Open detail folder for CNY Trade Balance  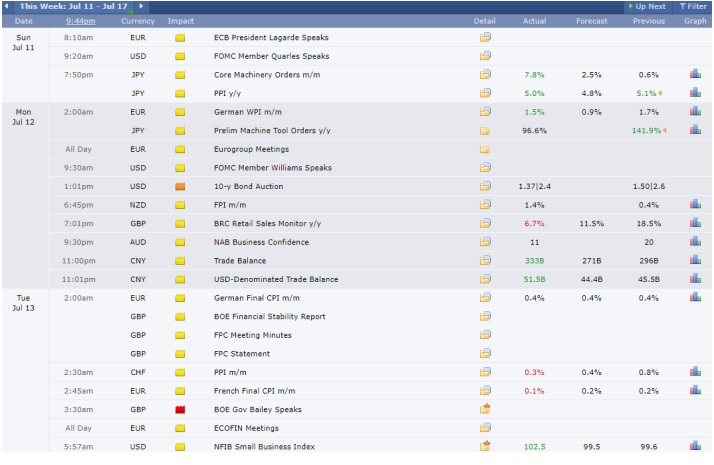[x=485, y=260]
